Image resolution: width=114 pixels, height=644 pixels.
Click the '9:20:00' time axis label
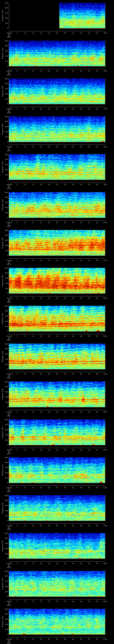[9, 639]
